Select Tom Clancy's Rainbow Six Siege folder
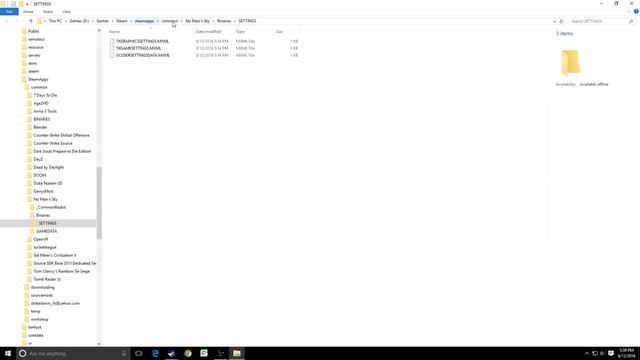The height and width of the screenshot is (360, 640). pyautogui.click(x=61, y=271)
